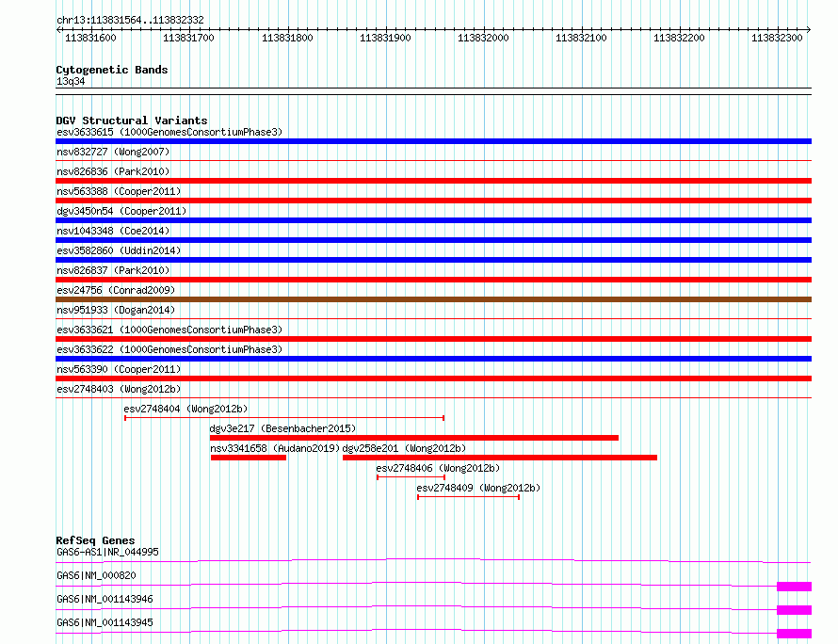Image resolution: width=838 pixels, height=644 pixels.
Task: Select the nsv951933 (Dogan2014) label
Action: pyautogui.click(x=116, y=310)
